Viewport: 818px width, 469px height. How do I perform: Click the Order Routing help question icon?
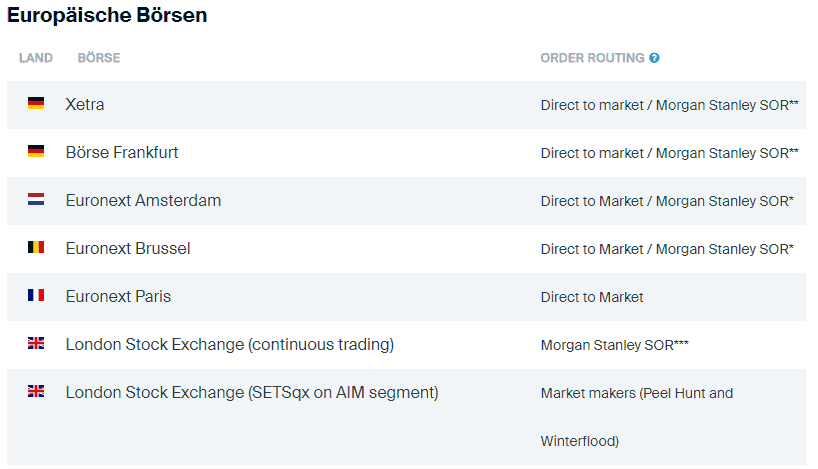pyautogui.click(x=654, y=58)
